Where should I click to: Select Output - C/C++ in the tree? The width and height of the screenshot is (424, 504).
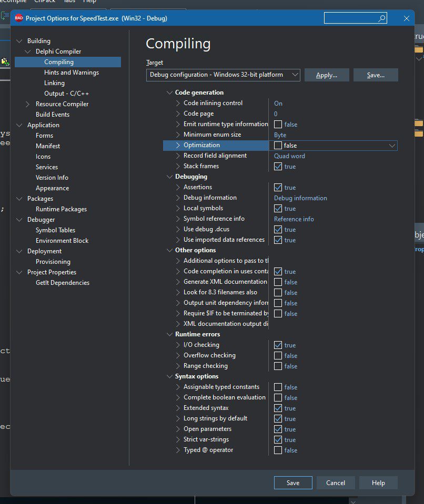point(67,94)
